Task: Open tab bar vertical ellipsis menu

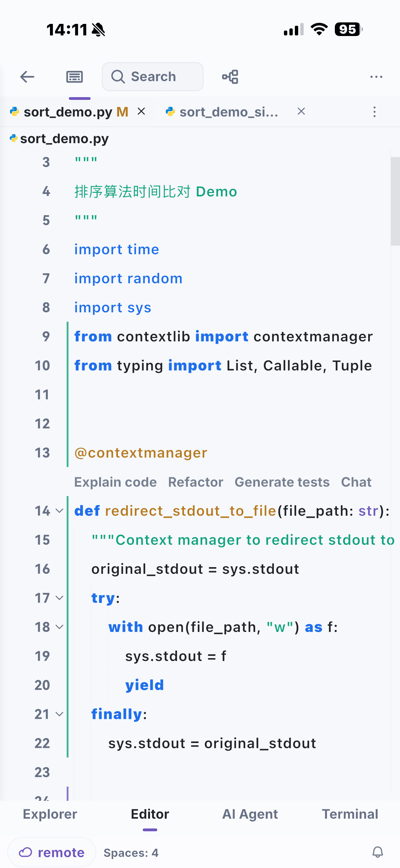Action: [374, 112]
